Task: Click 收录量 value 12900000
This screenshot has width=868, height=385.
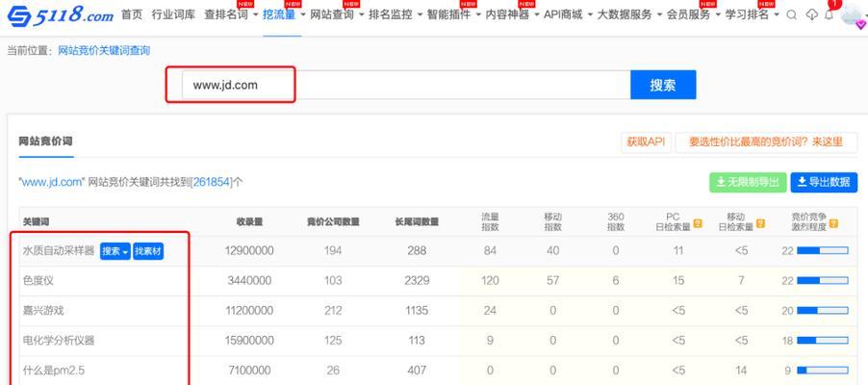Action: 249,251
